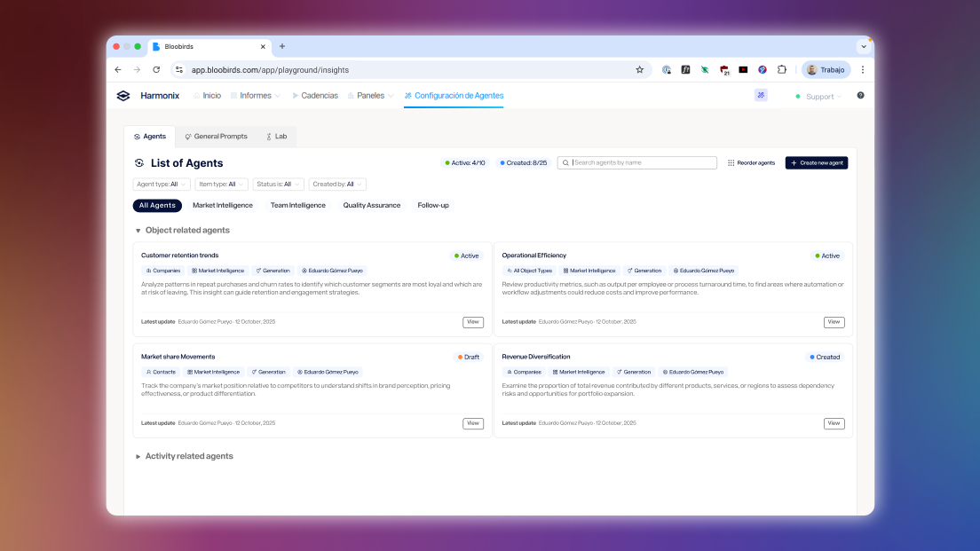Image resolution: width=980 pixels, height=551 pixels.
Task: View the Market share Movements agent
Action: pos(473,423)
